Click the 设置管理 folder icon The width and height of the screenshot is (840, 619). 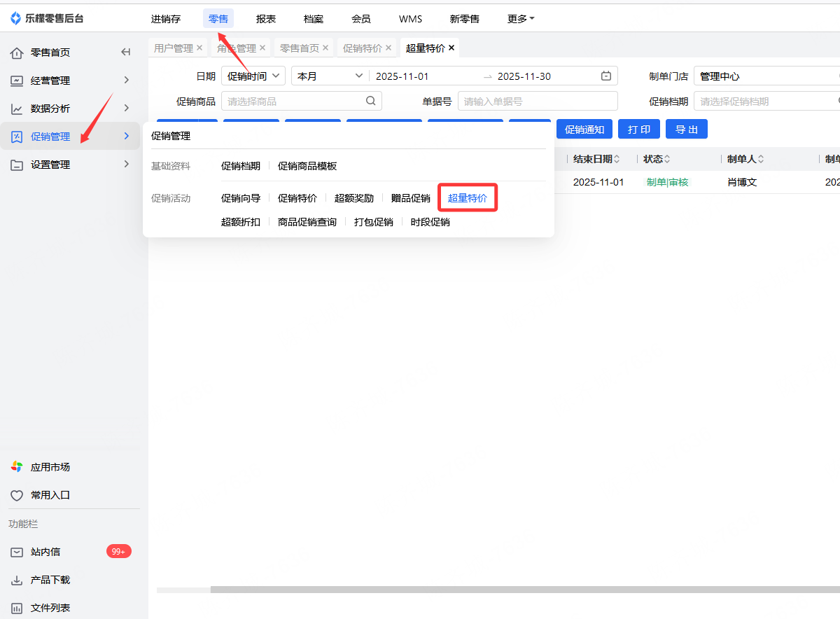17,165
